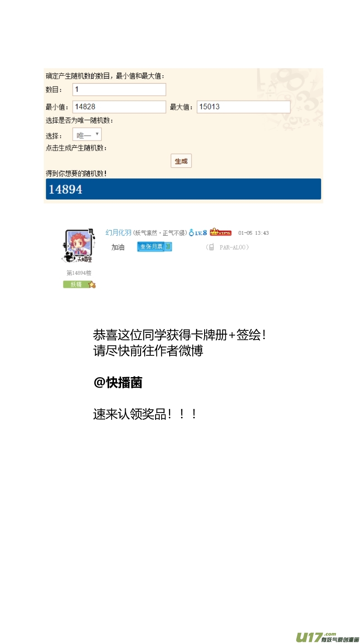The width and height of the screenshot is (362, 644).
Task: Click the blue result bar showing 14894
Action: (x=183, y=189)
